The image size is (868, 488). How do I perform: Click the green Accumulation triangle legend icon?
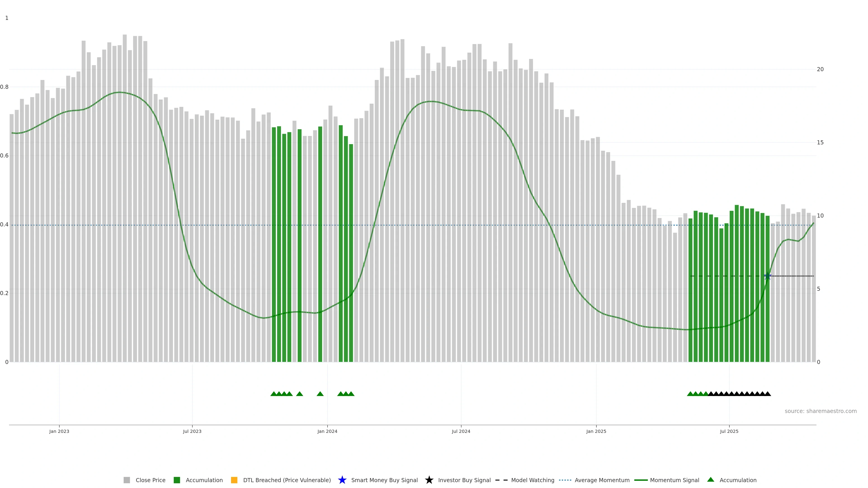[x=710, y=480]
